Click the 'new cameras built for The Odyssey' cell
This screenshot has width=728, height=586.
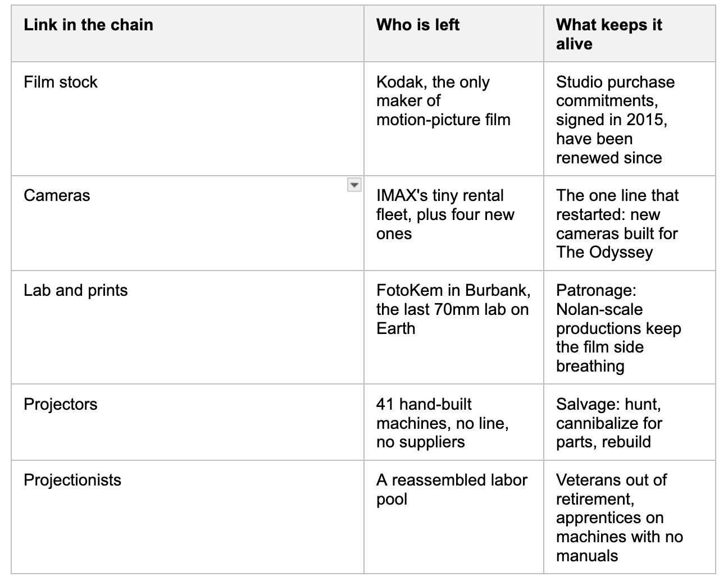pyautogui.click(x=630, y=223)
